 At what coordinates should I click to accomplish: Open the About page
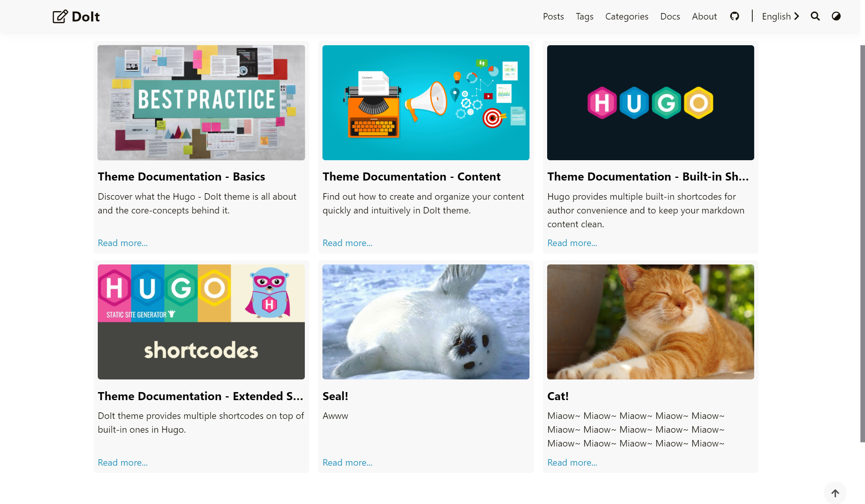pos(704,16)
